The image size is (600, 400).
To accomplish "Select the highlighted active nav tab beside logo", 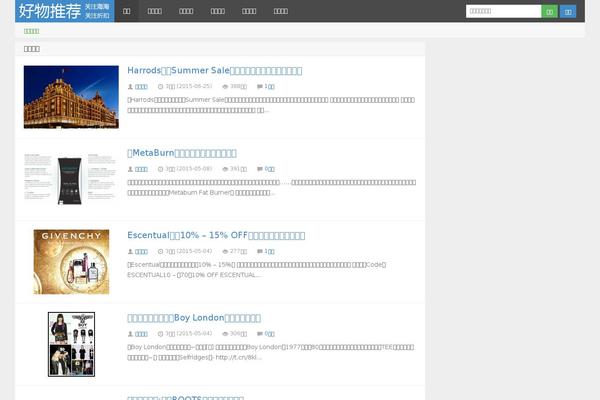I will [127, 11].
